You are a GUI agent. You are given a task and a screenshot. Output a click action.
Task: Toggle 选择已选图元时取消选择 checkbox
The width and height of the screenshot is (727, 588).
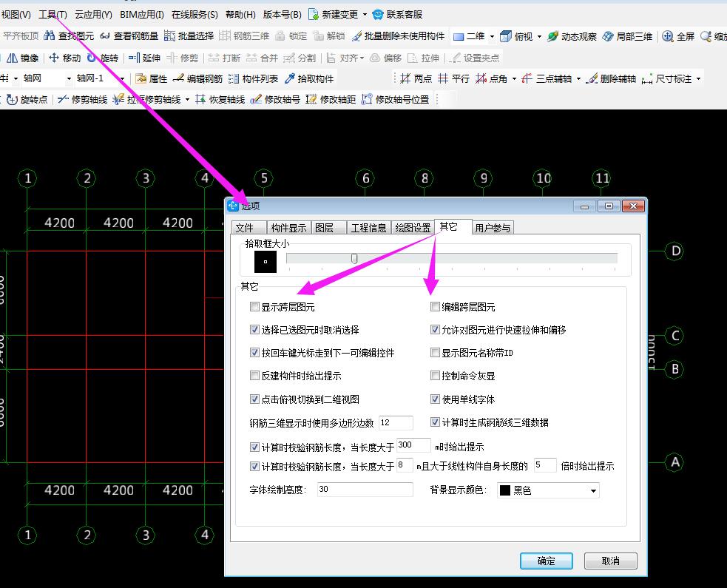(x=254, y=329)
